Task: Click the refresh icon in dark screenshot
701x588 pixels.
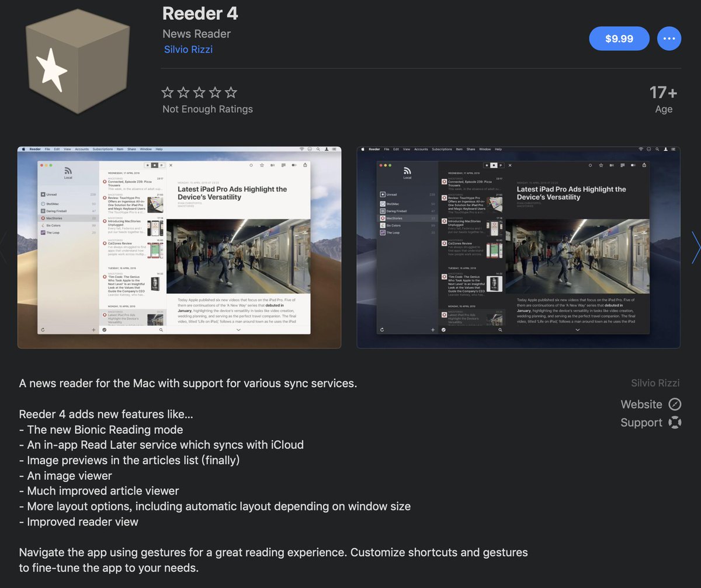Action: click(382, 330)
